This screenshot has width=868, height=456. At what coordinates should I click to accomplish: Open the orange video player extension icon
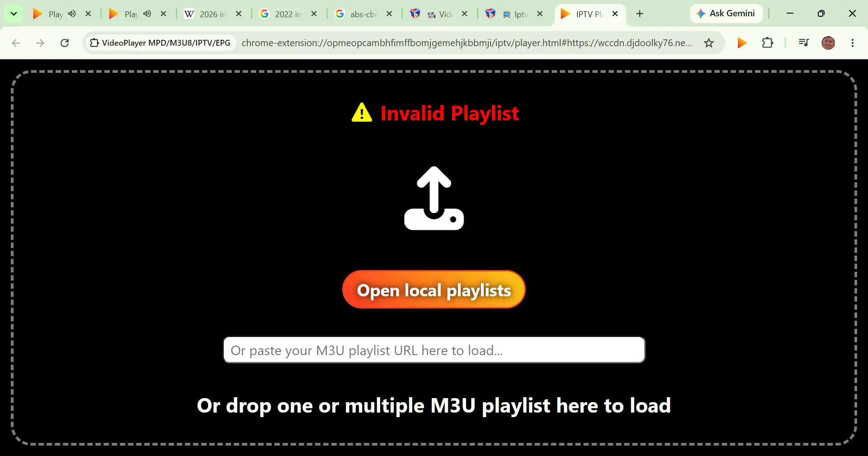[x=742, y=43]
